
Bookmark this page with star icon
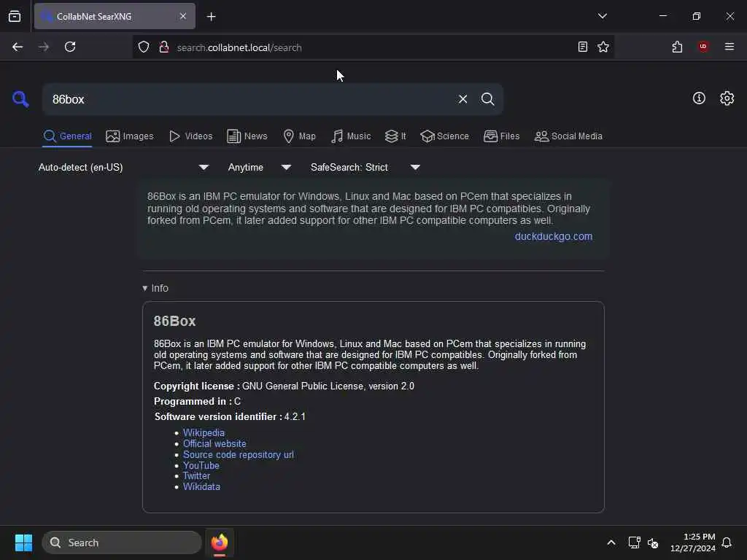pyautogui.click(x=603, y=47)
